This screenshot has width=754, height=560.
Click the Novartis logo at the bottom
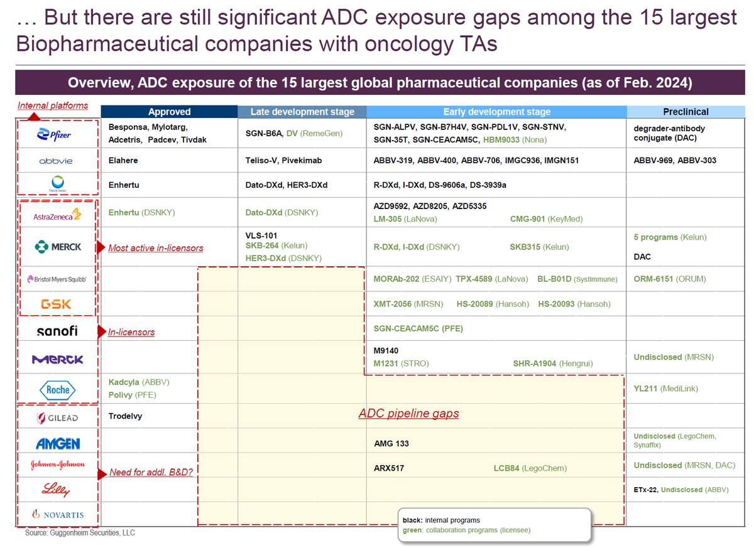[57, 514]
